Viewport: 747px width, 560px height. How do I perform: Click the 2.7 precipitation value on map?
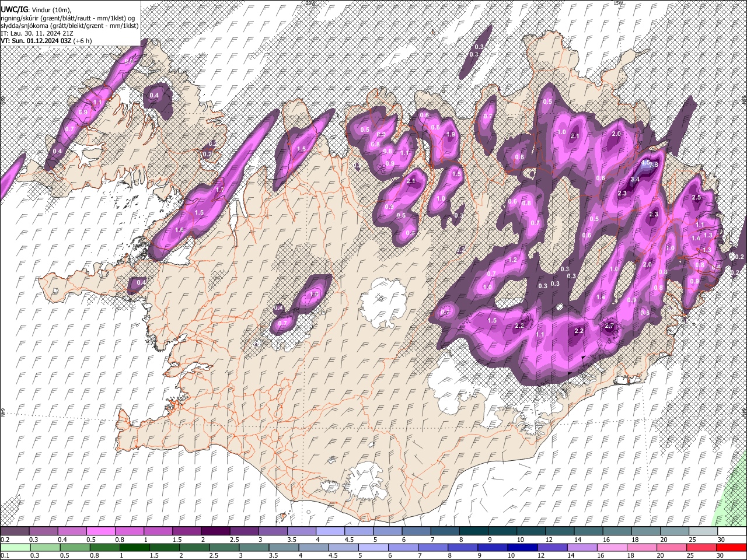(610, 325)
